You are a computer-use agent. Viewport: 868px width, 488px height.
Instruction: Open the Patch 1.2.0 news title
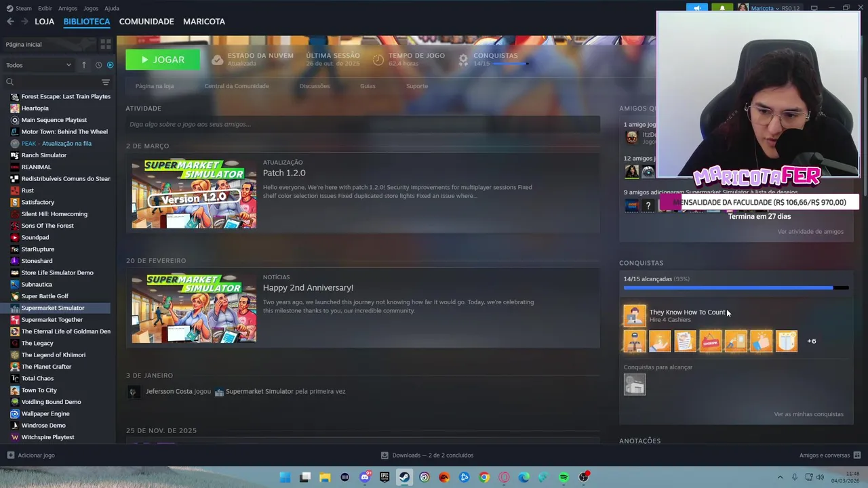point(284,173)
